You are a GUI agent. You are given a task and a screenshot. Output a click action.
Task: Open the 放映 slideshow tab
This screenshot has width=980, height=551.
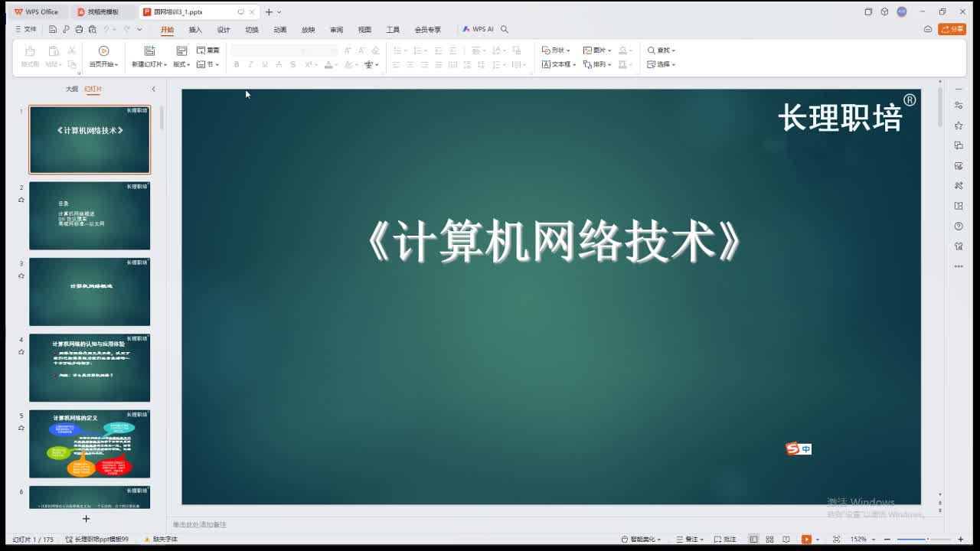309,30
